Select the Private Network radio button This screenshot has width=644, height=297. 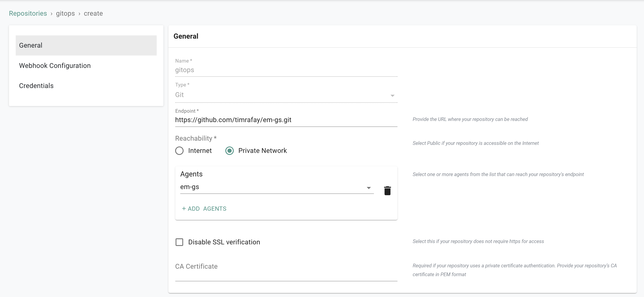tap(229, 151)
